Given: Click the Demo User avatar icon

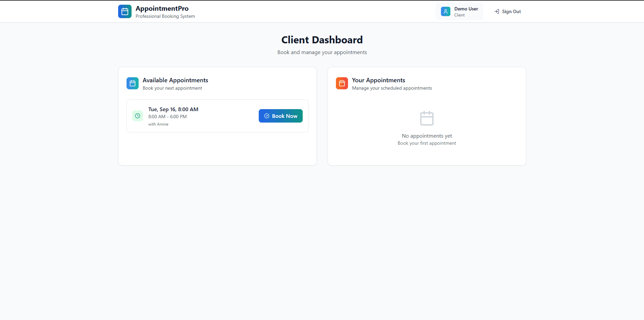Looking at the screenshot, I should pos(446,11).
